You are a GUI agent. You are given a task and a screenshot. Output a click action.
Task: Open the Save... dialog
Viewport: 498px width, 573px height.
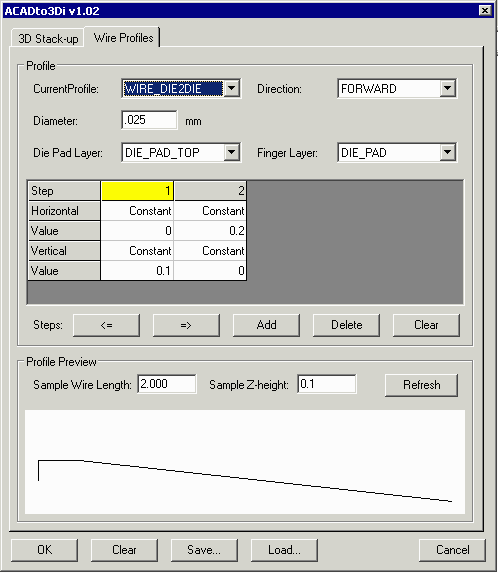204,550
